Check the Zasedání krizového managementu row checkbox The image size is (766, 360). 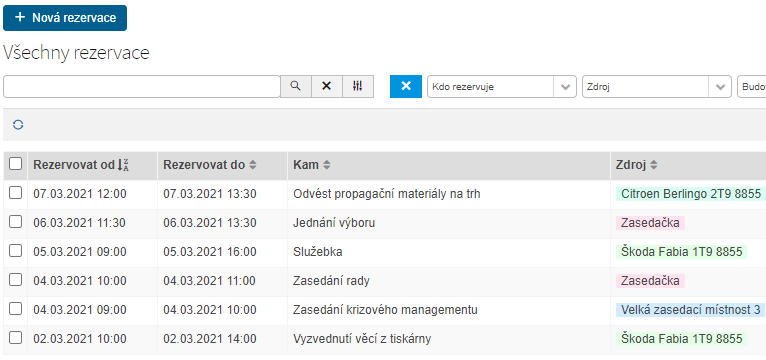pos(16,308)
